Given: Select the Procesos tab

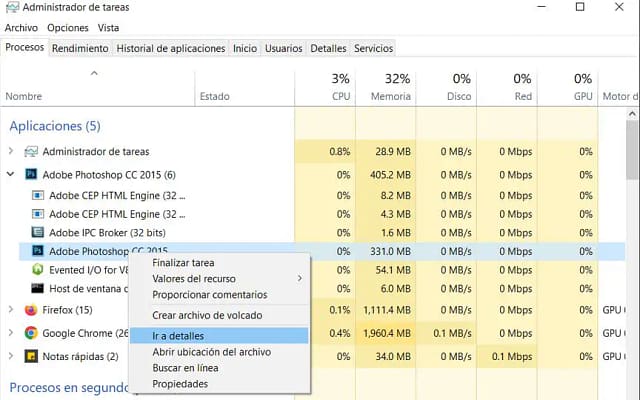Looking at the screenshot, I should click(24, 47).
